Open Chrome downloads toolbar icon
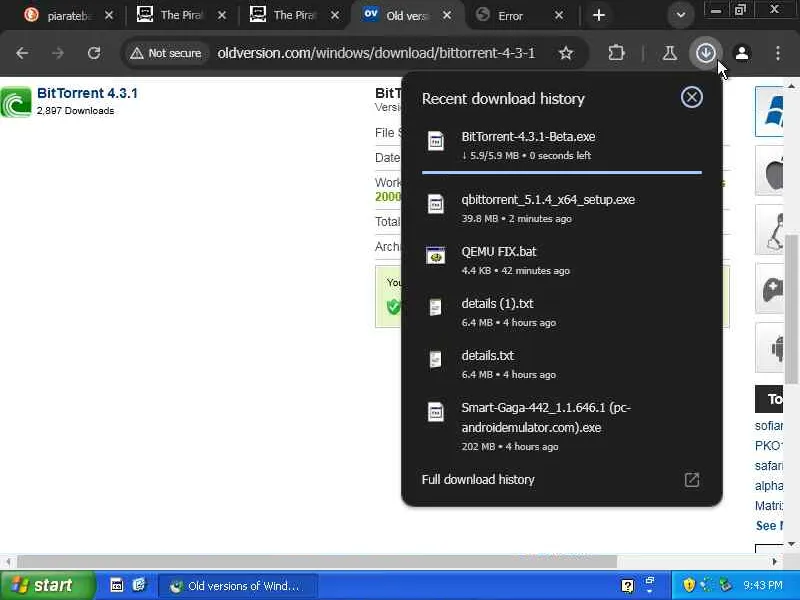800x600 pixels. coord(706,53)
